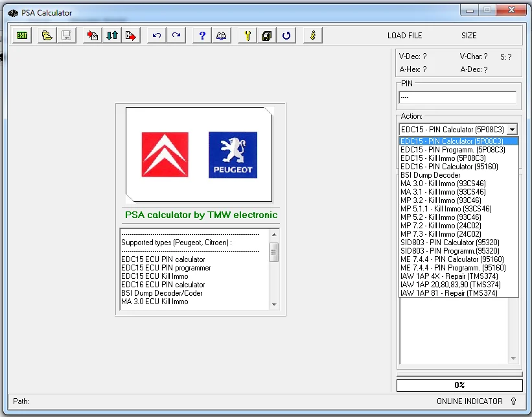Click the supported types scrollbar thumb

pos(274,252)
